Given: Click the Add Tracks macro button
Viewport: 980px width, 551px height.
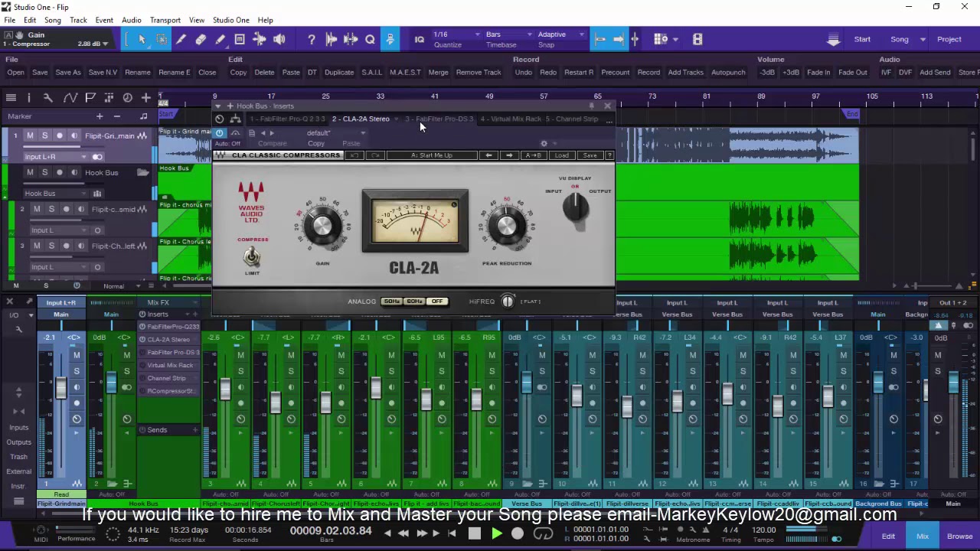Looking at the screenshot, I should [685, 73].
